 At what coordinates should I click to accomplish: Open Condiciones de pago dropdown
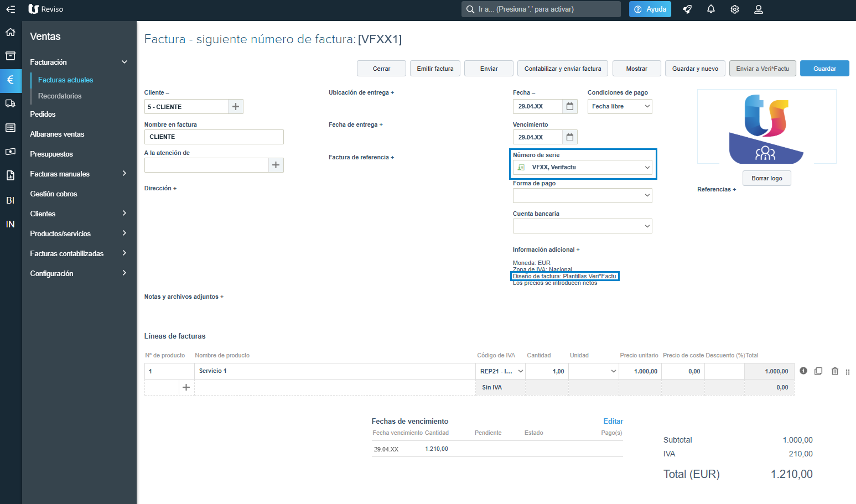pyautogui.click(x=620, y=106)
